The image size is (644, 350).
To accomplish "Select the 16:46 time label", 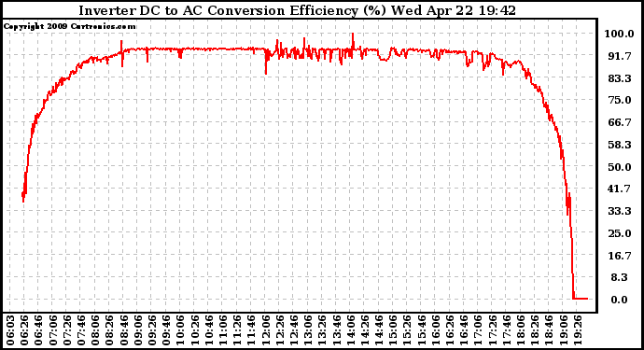I will click(x=464, y=330).
